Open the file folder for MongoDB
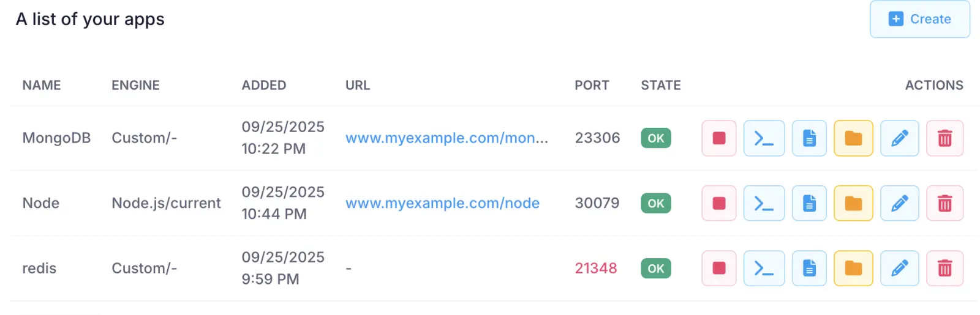This screenshot has height=315, width=980. pos(853,138)
